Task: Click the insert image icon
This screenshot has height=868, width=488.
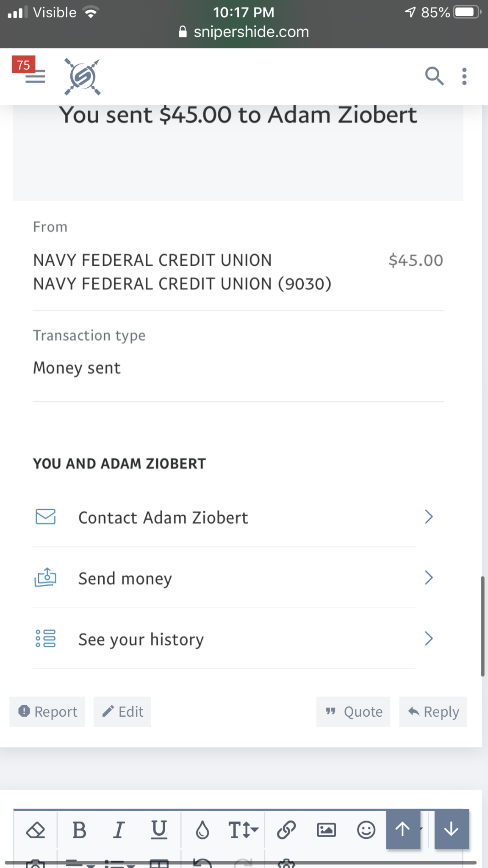Action: pos(326,830)
